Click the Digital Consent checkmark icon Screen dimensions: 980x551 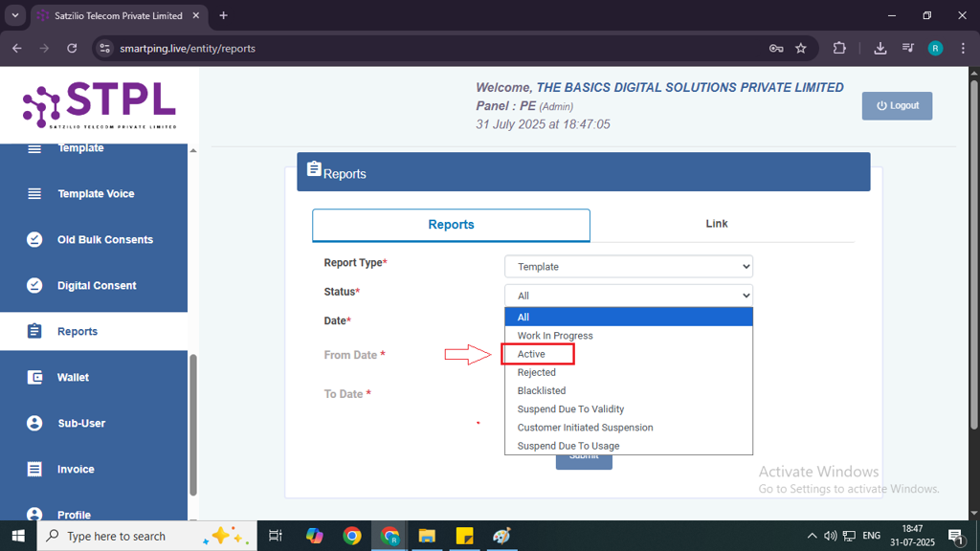click(x=34, y=285)
